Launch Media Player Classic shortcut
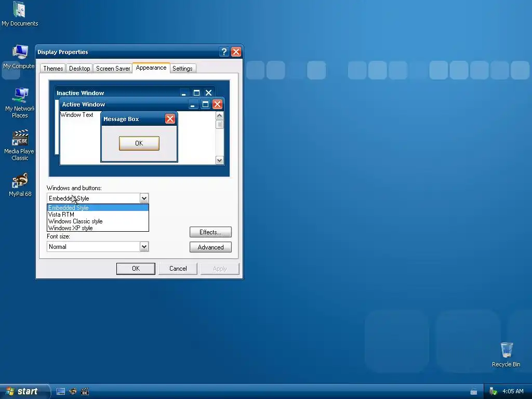 [x=20, y=145]
